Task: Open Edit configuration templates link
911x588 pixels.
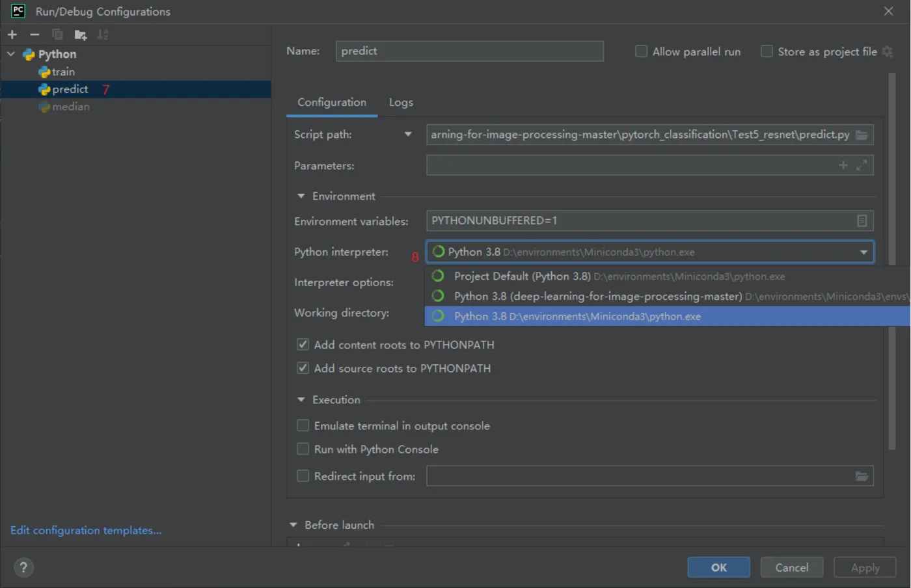Action: 86,530
